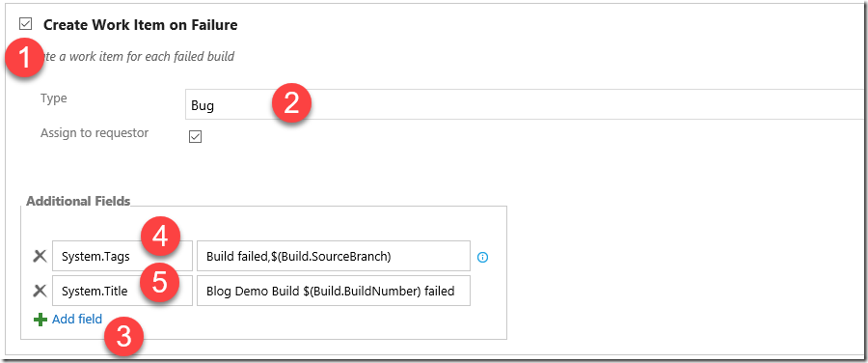Edit the System.Title field name box
The width and height of the screenshot is (868, 363).
(122, 291)
